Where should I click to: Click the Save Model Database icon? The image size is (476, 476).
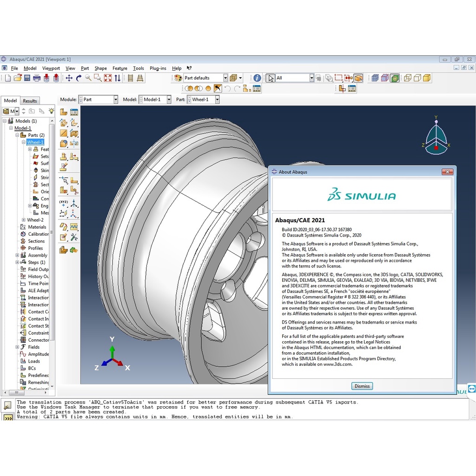(x=27, y=78)
